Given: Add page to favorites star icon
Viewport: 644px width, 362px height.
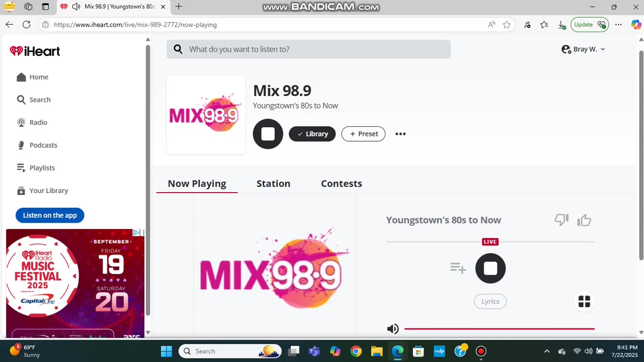Looking at the screenshot, I should coord(507,25).
